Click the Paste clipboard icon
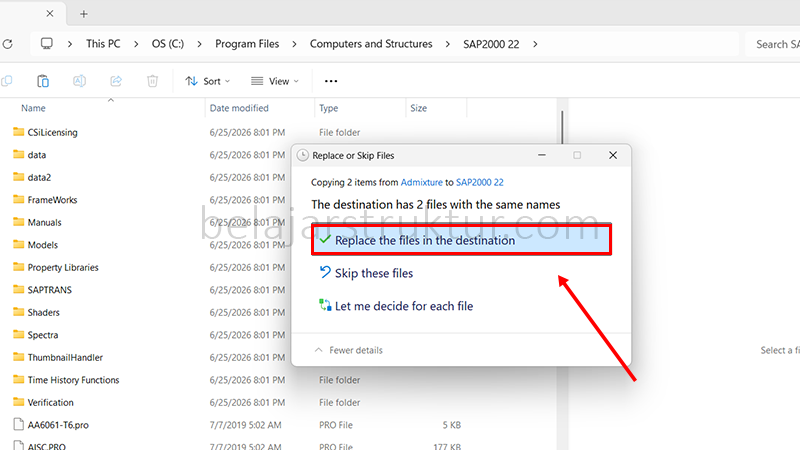Screen dimensions: 800x450 coord(43,81)
